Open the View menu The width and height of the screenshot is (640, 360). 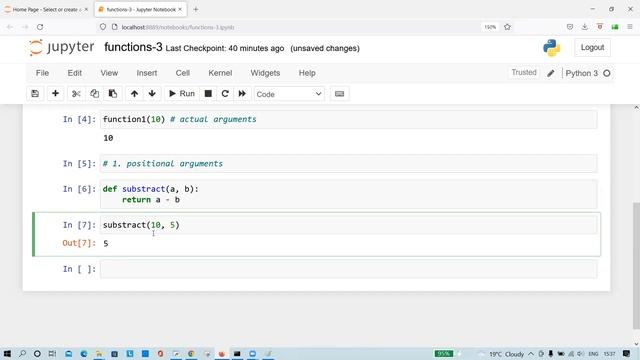tap(109, 73)
